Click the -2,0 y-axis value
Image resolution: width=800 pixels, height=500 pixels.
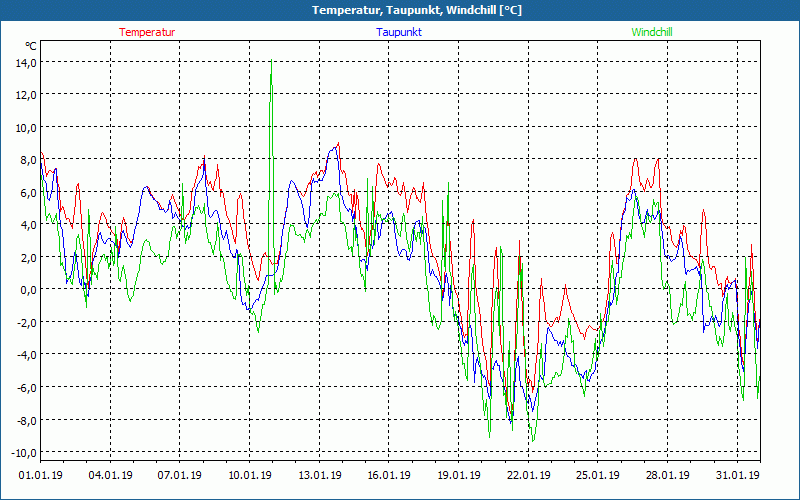pos(27,322)
